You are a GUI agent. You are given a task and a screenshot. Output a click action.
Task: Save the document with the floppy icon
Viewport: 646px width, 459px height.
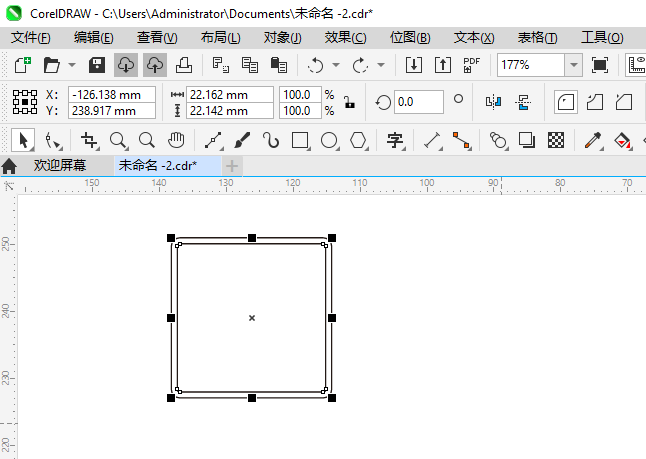click(97, 65)
